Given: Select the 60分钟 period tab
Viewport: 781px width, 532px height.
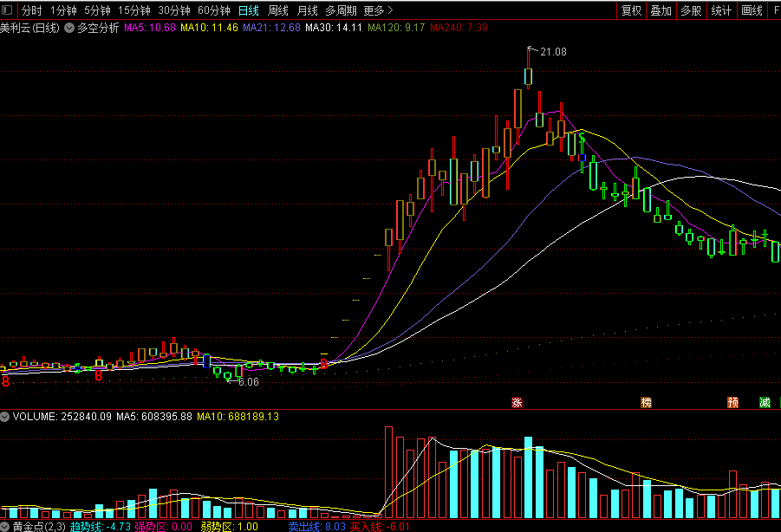Looking at the screenshot, I should coord(214,10).
